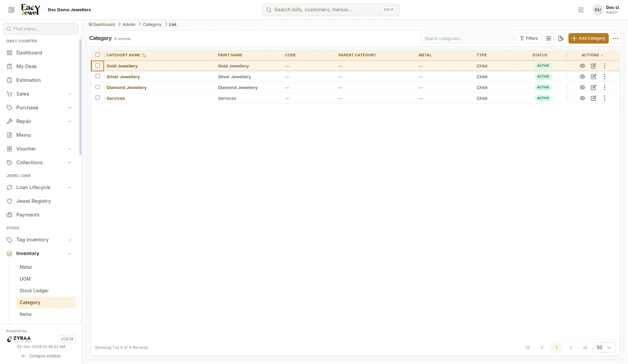
Task: View the Services category with the eye icon
Action: click(x=582, y=98)
